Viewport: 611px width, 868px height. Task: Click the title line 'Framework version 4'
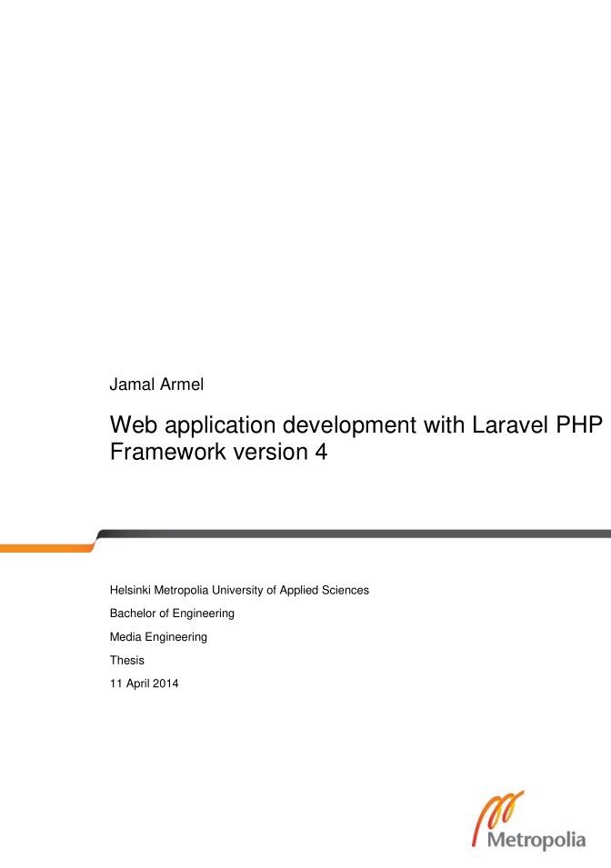tap(219, 452)
